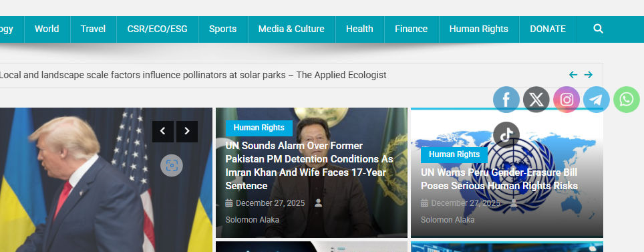Open the DONATE menu item

click(548, 29)
